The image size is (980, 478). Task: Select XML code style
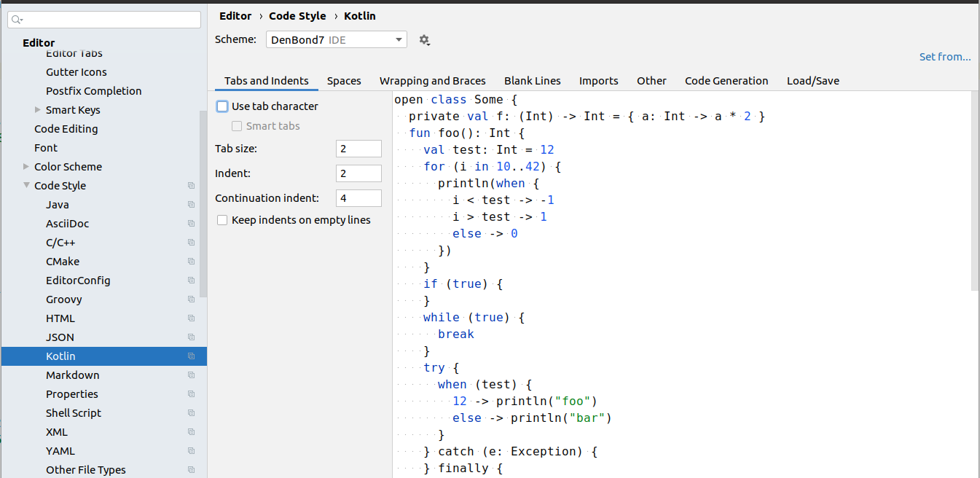(57, 432)
